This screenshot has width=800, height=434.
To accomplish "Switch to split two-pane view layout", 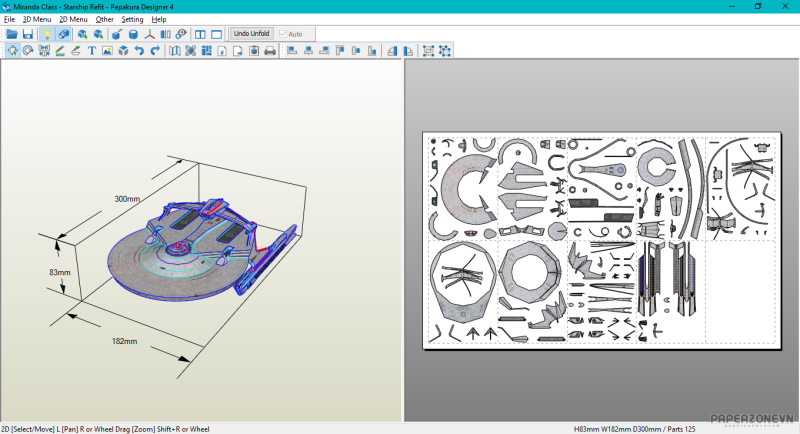I will 200,34.
